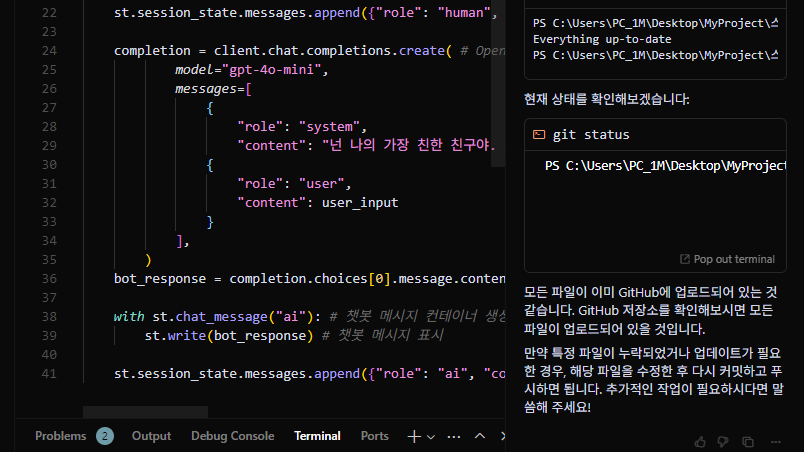Open the panel's more actions ellipsis menu

coord(454,437)
